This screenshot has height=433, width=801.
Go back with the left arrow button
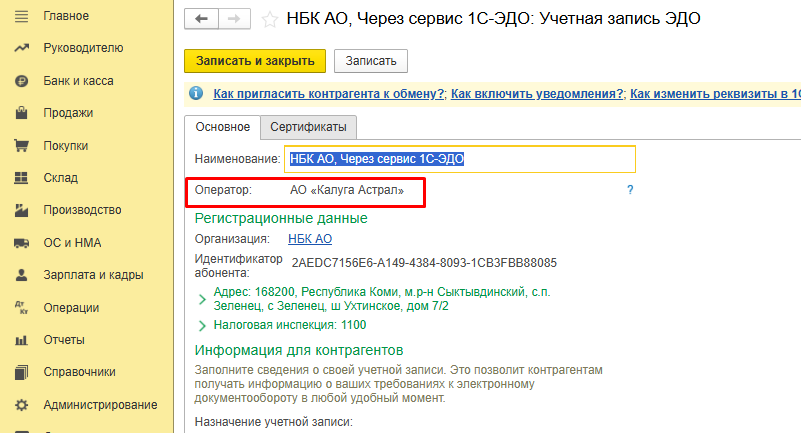tap(201, 19)
